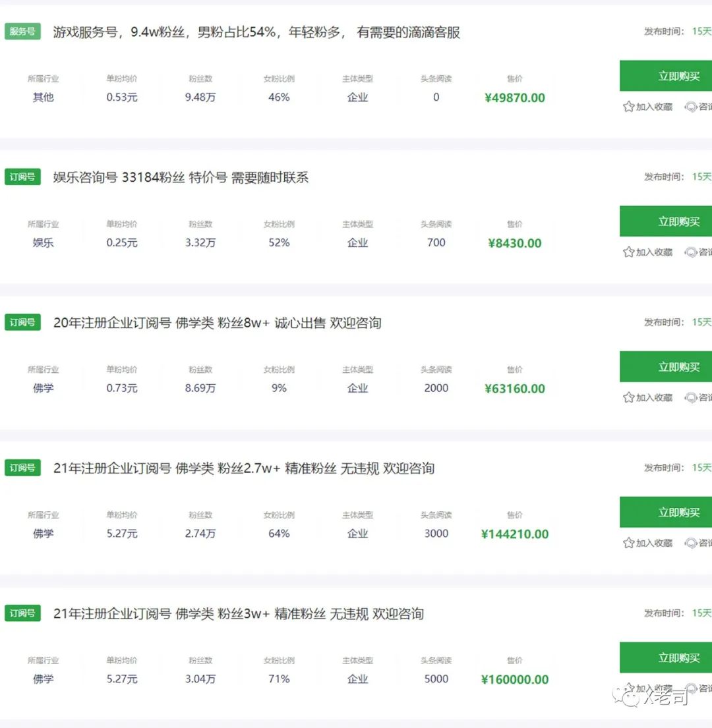Viewport: 712px width, 728px height.
Task: Click 立即购买 for the ¥144210.00 listing
Action: [666, 512]
